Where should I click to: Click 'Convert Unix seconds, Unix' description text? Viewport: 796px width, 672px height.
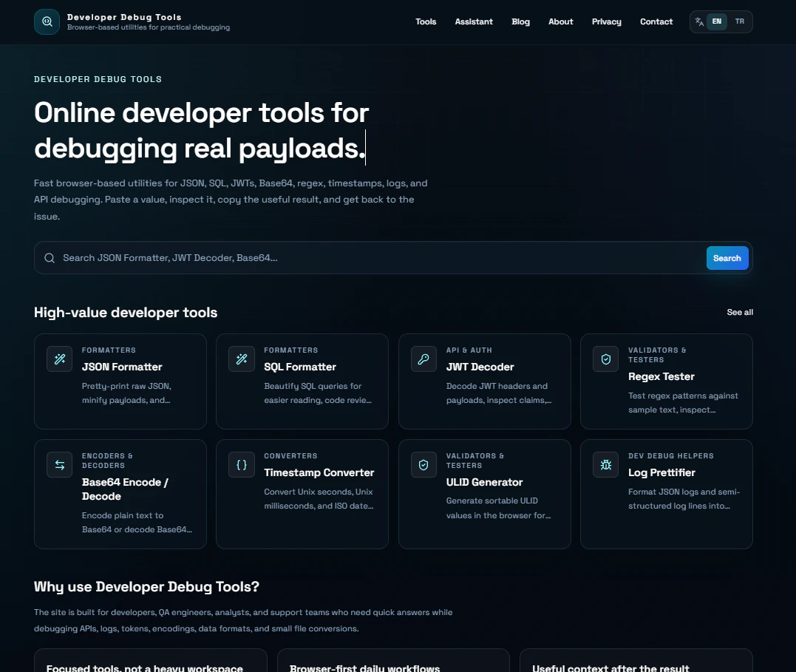click(319, 492)
